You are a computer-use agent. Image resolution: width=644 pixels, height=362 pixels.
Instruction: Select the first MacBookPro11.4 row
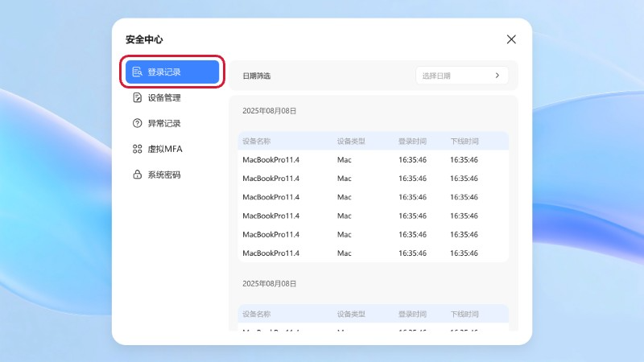point(374,159)
